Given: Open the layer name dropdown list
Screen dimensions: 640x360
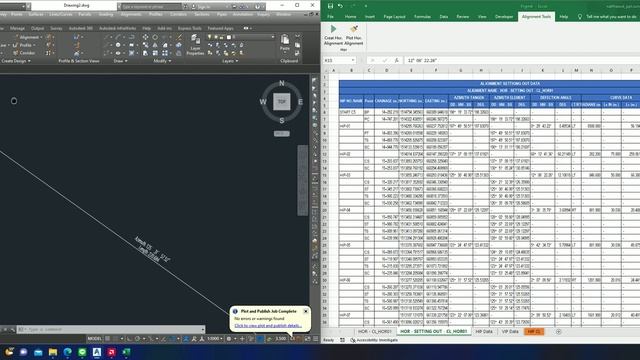Looking at the screenshot, I should 273,37.
